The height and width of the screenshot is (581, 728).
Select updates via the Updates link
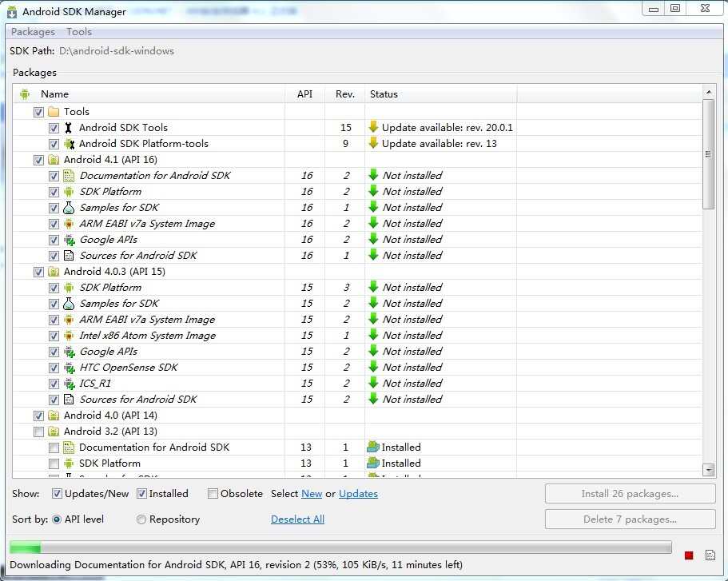coord(359,494)
